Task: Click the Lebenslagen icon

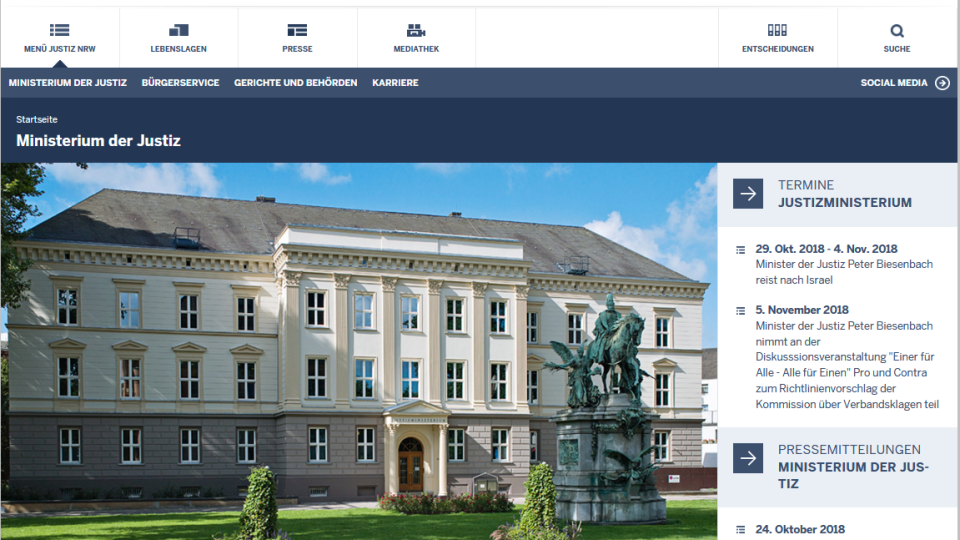Action: click(178, 30)
